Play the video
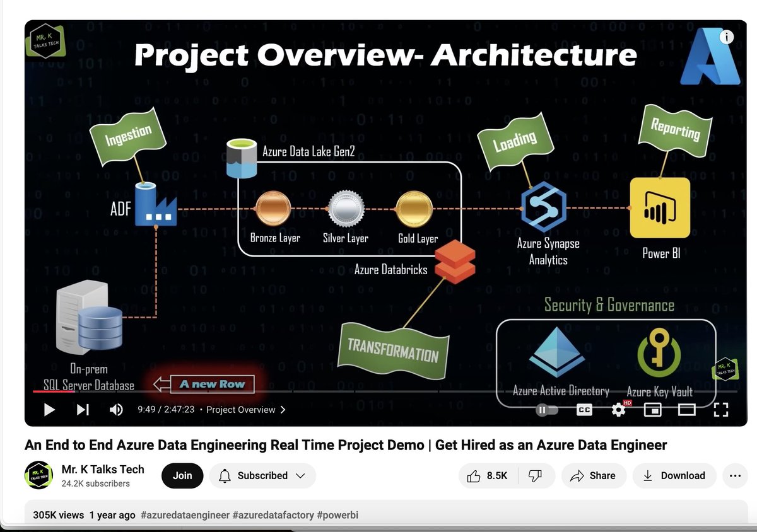This screenshot has width=757, height=532. 49,410
